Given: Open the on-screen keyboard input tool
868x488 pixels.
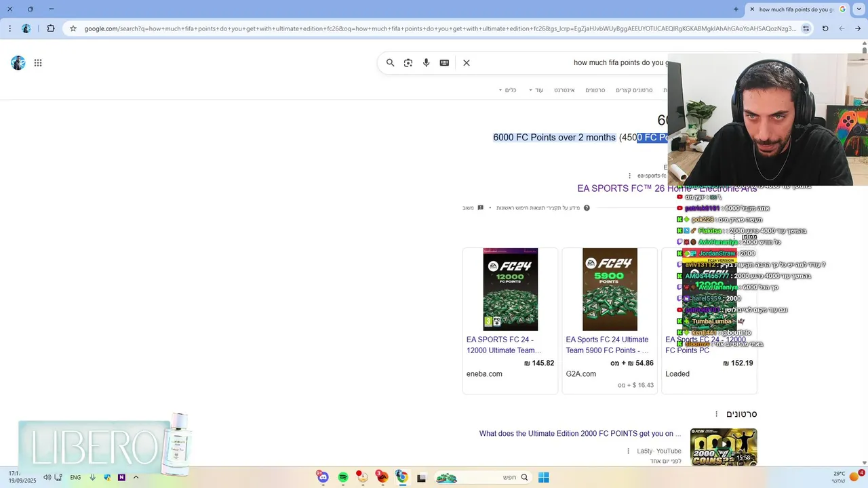Looking at the screenshot, I should [444, 62].
